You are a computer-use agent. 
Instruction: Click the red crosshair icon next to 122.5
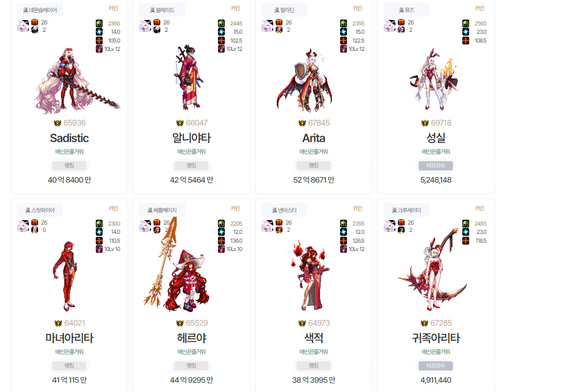[x=344, y=41]
